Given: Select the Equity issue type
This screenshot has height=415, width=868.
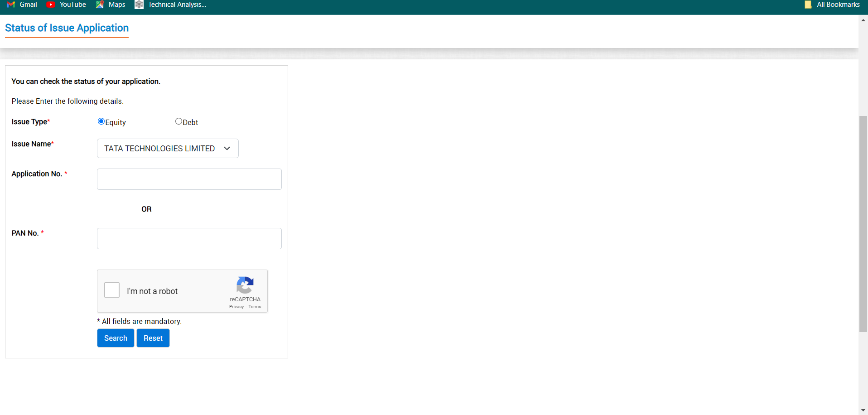Looking at the screenshot, I should (101, 121).
